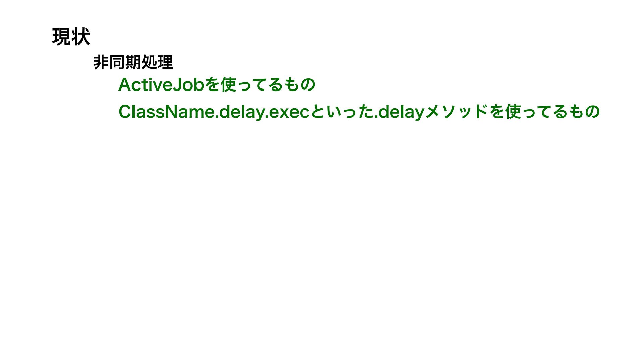This screenshot has width=644, height=362.
Task: Click もの at end of ActiveJob line
Action: pos(300,85)
